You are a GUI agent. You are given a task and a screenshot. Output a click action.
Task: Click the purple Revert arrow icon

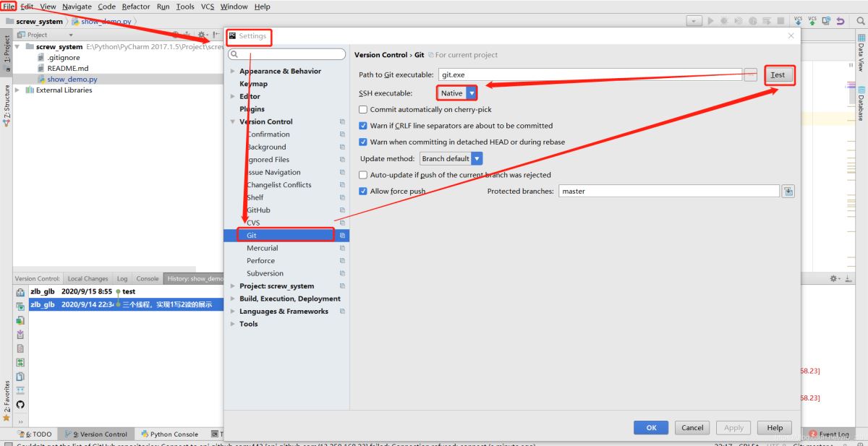pos(840,21)
